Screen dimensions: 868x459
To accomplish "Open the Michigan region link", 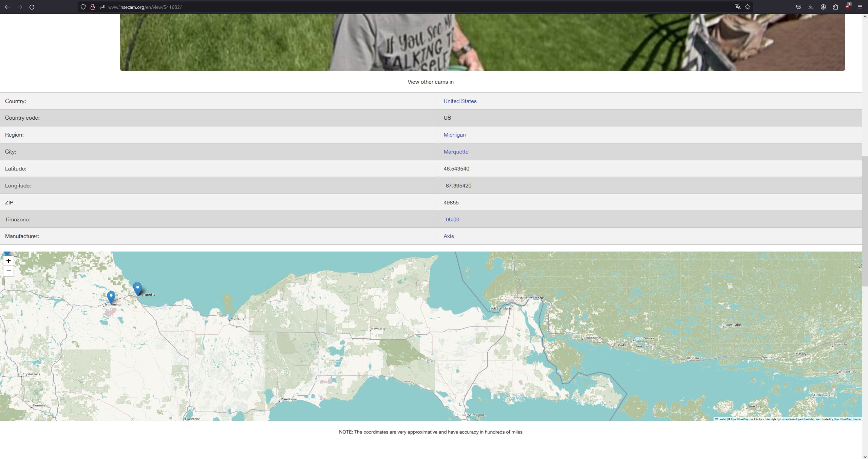I will pyautogui.click(x=454, y=135).
